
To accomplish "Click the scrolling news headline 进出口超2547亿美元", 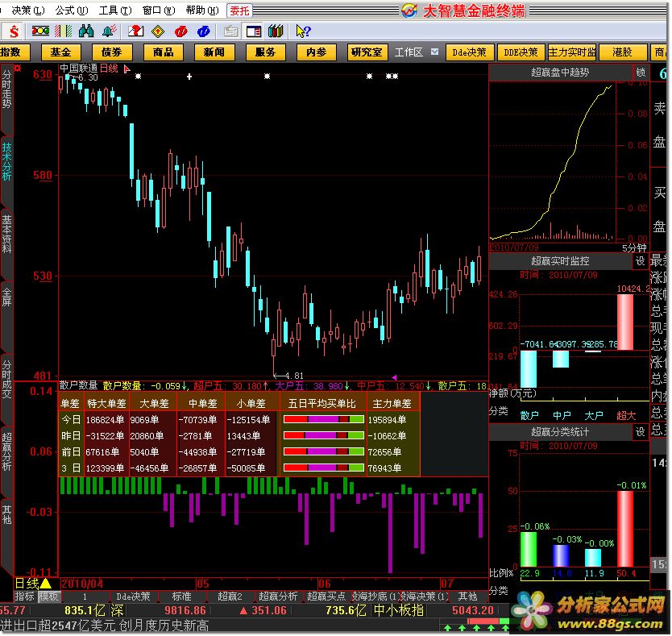I will coord(105,626).
